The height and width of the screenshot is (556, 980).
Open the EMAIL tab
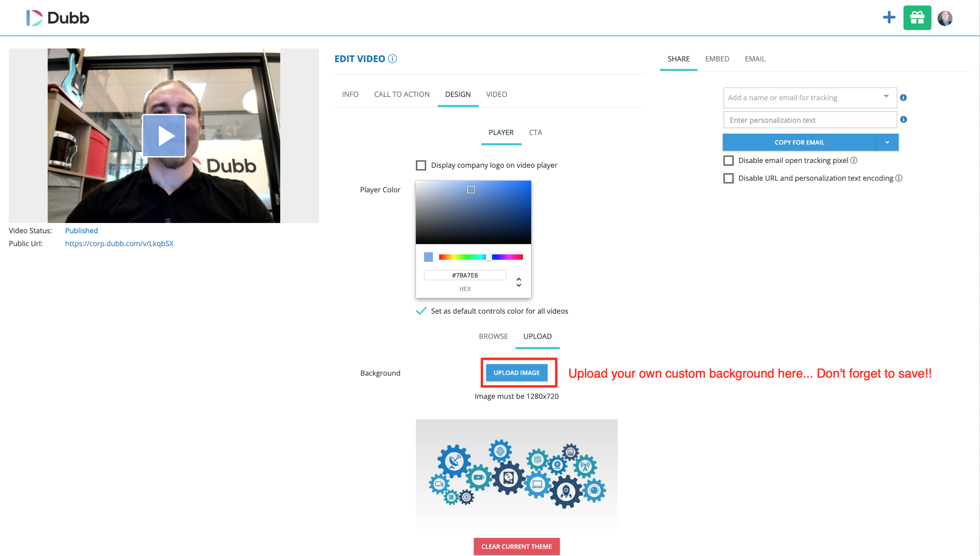pos(755,59)
